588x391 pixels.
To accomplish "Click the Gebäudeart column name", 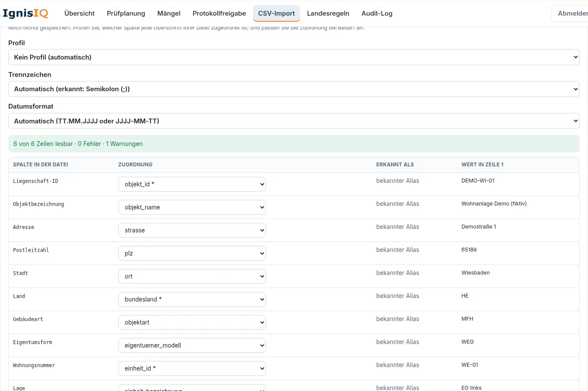I will 28,319.
